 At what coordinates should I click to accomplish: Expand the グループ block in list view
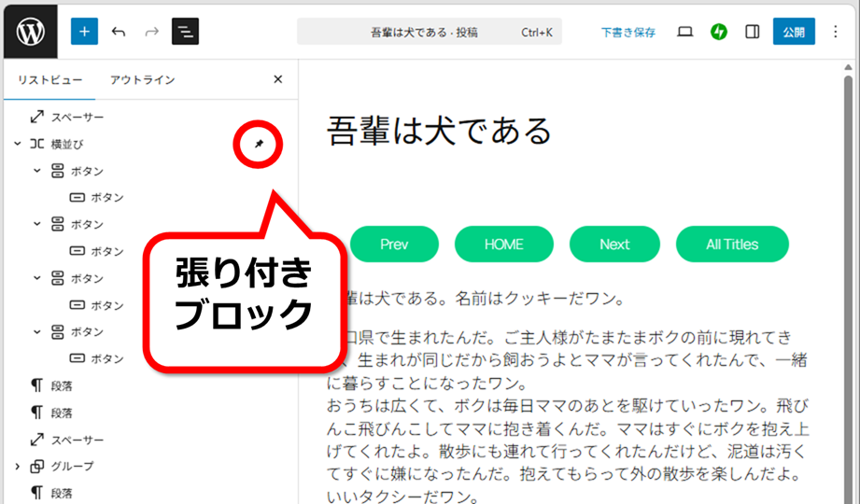click(17, 466)
